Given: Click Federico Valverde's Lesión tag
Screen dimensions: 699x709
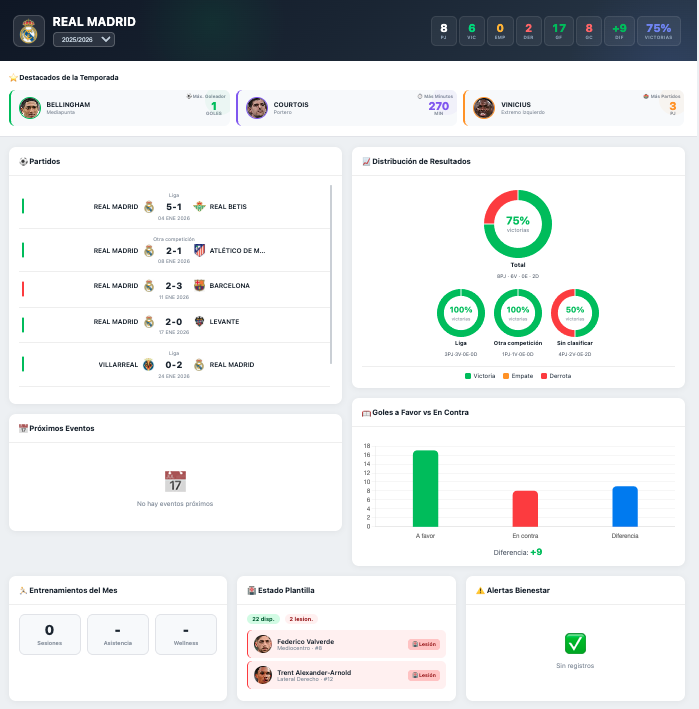Looking at the screenshot, I should [x=424, y=644].
